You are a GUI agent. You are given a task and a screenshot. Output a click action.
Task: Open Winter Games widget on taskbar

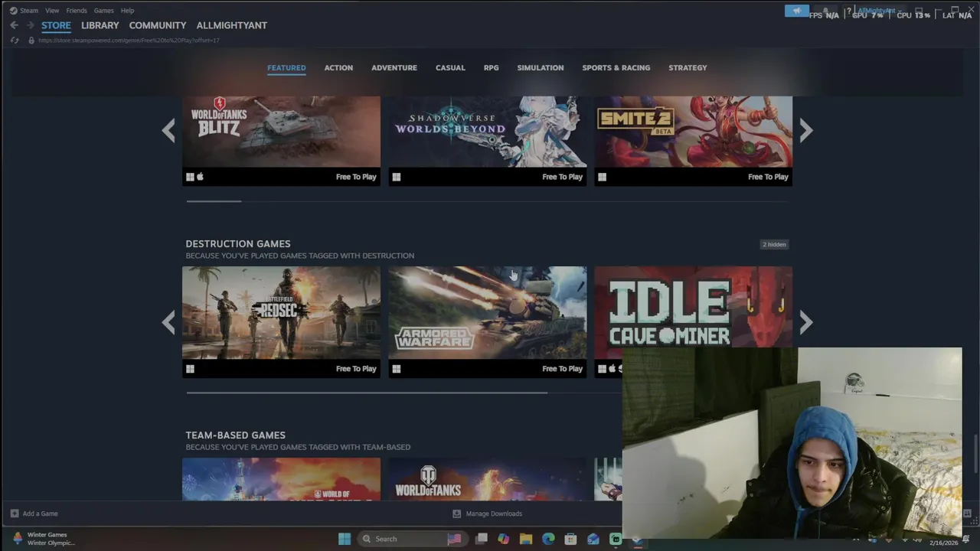coord(44,539)
